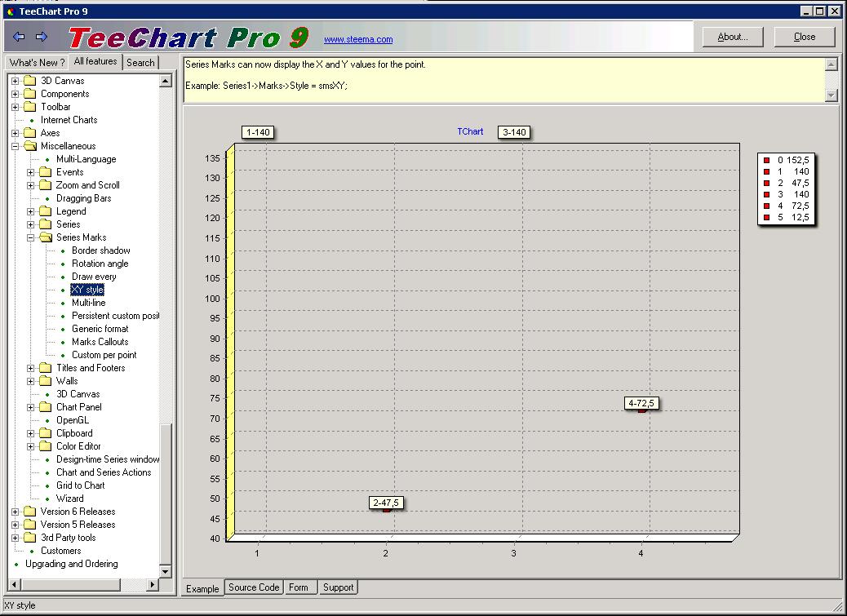Expand the Version 6 Releases node
847x616 pixels.
[16, 512]
